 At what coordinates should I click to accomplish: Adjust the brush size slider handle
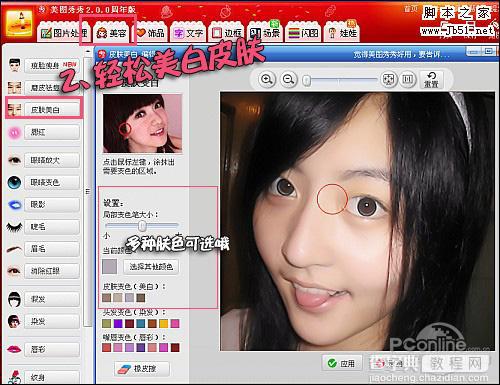[142, 226]
